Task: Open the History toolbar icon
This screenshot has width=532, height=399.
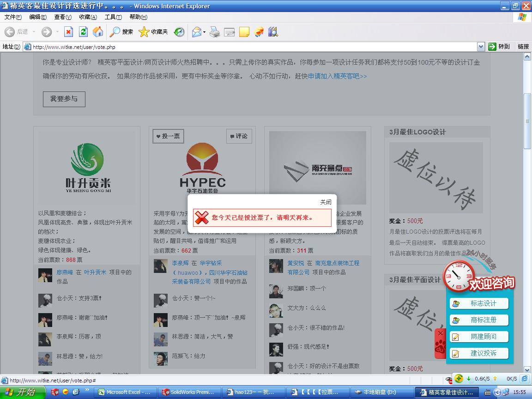Action: (x=179, y=32)
